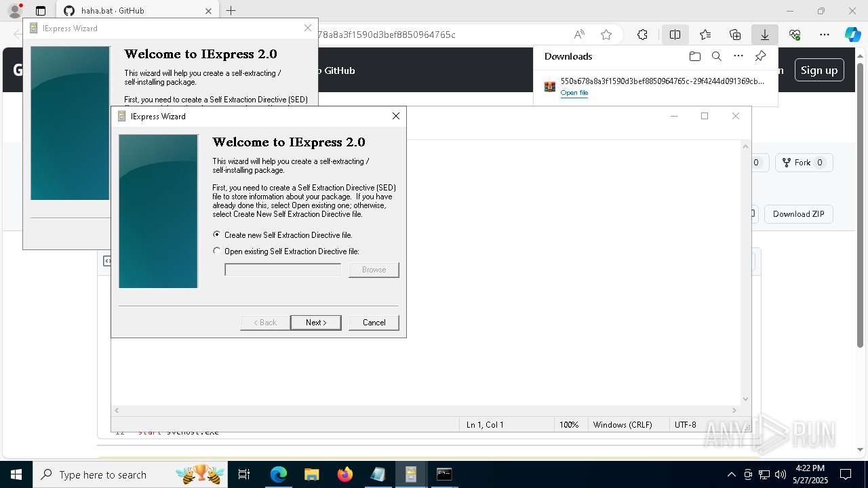This screenshot has height=488, width=868.
Task: Open Microsoft Edge from taskbar
Action: coord(279,474)
